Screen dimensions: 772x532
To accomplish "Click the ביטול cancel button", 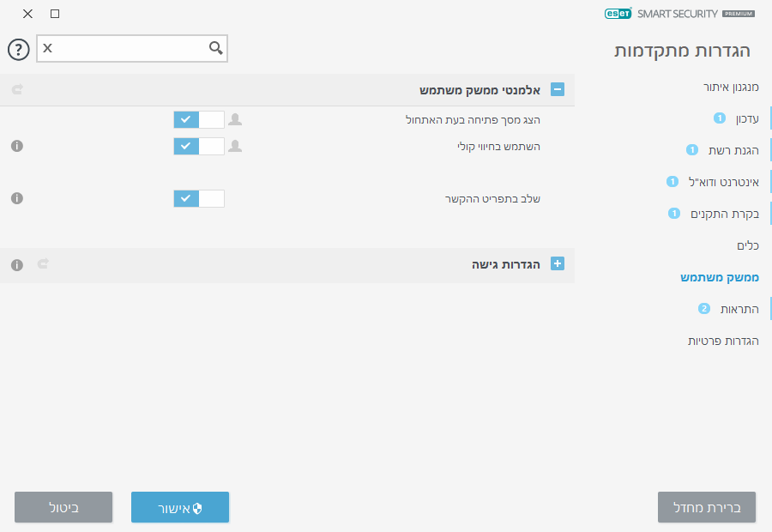I will 63,507.
